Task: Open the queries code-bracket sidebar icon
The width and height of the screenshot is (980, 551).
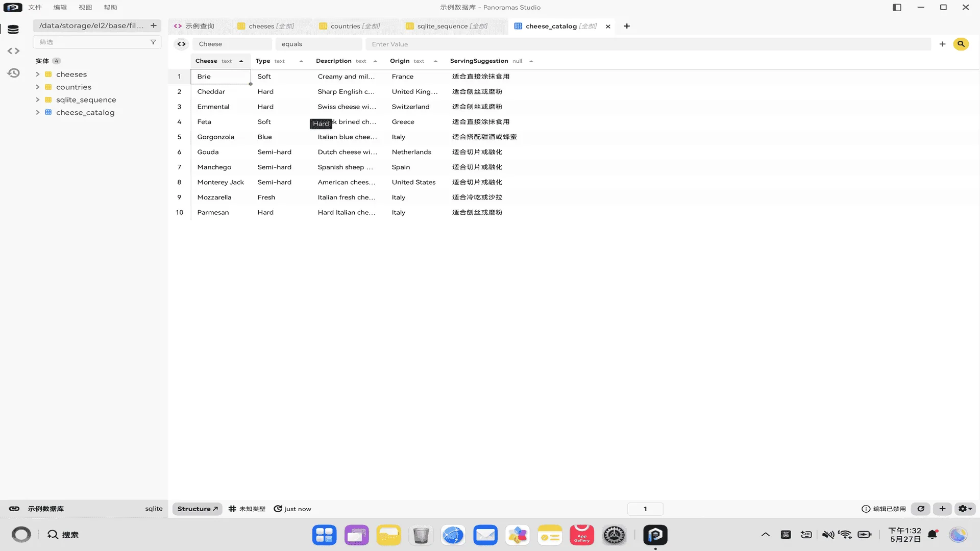Action: [13, 51]
